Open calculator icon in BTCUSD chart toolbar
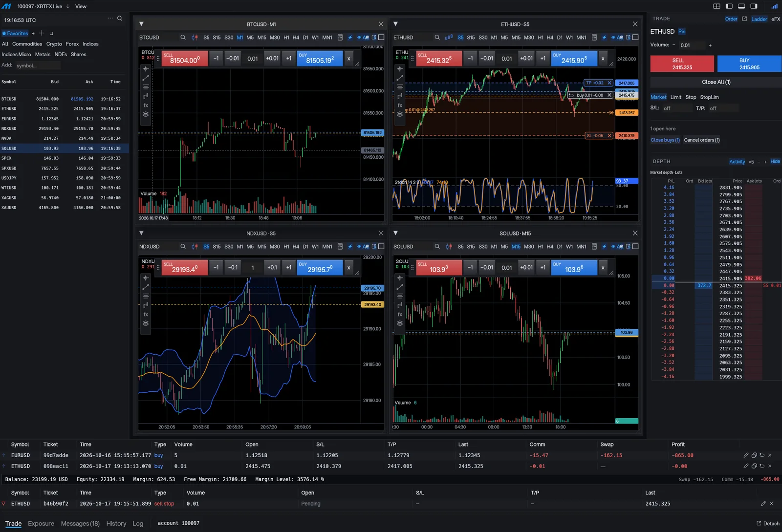782x532 pixels. pos(340,37)
